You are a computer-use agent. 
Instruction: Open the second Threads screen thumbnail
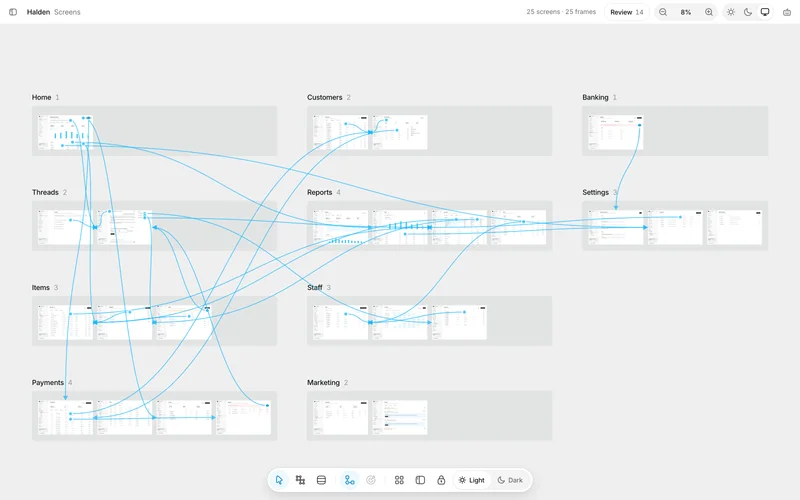pos(124,227)
